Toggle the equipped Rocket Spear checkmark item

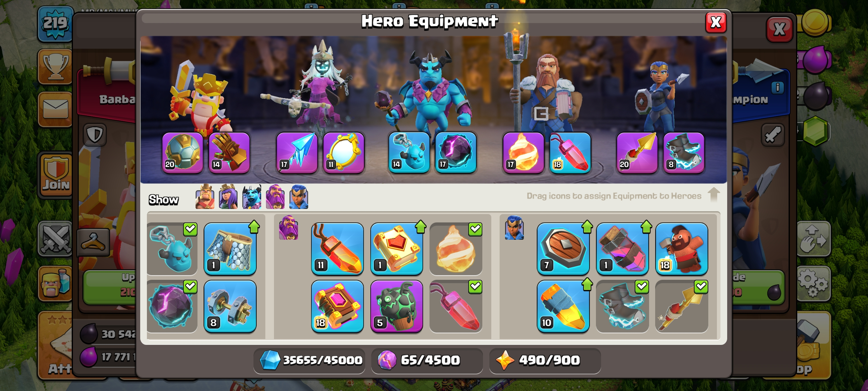(681, 306)
